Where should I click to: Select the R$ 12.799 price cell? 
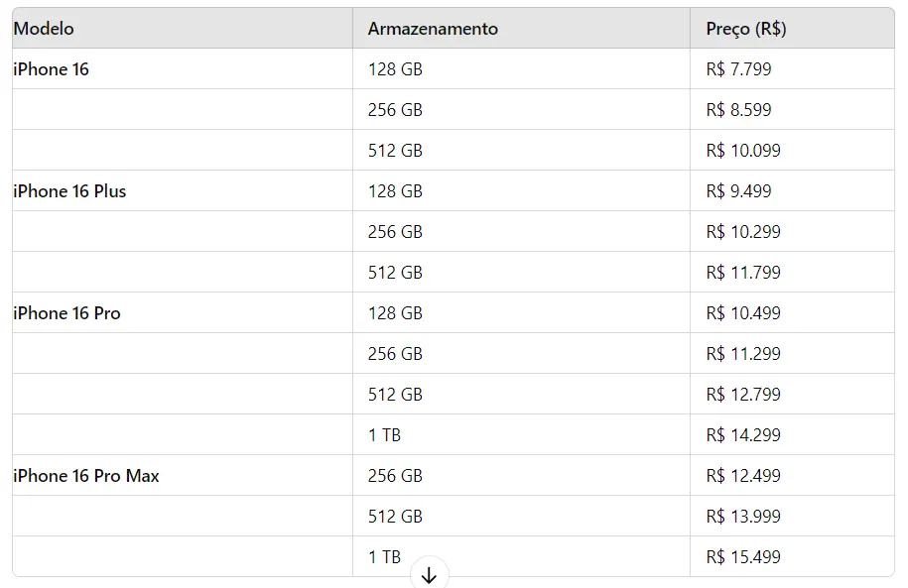click(792, 394)
